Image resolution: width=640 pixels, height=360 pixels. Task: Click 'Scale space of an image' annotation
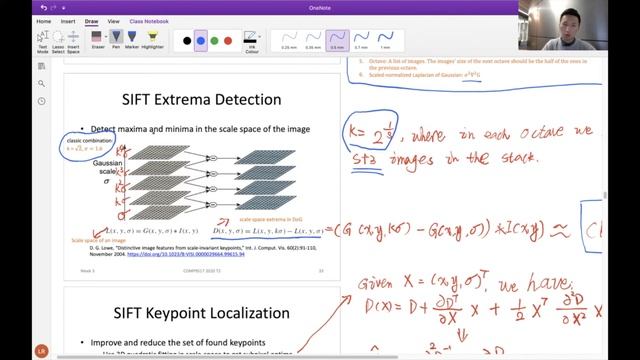click(x=99, y=240)
